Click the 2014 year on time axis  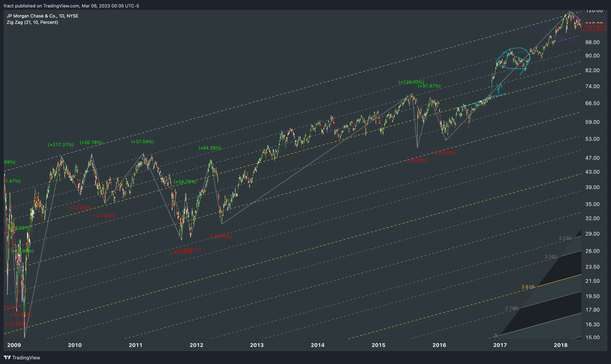click(x=318, y=345)
